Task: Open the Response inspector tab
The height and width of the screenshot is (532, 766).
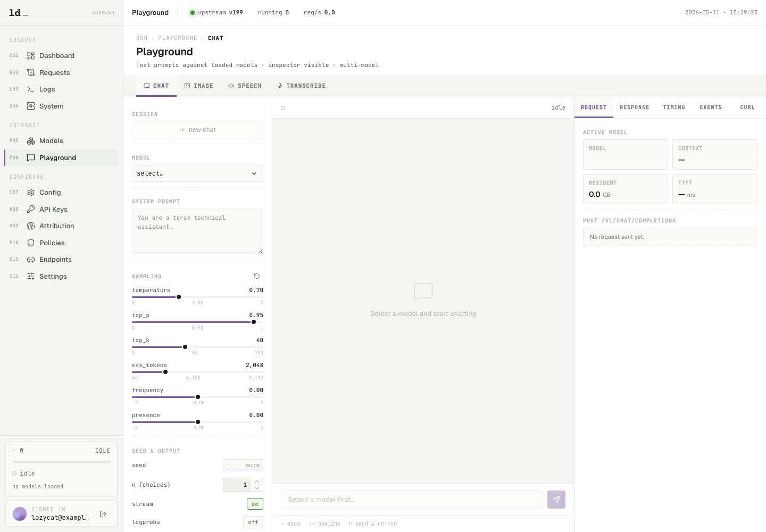Action: coord(635,107)
